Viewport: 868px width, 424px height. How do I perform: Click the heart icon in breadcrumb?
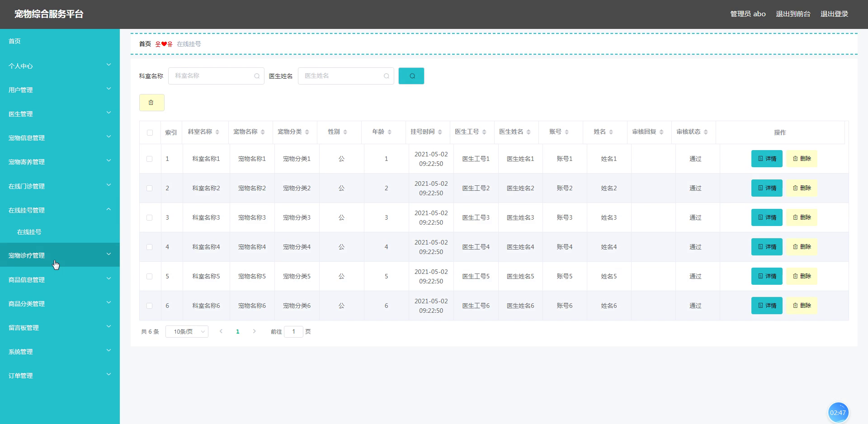coord(164,44)
